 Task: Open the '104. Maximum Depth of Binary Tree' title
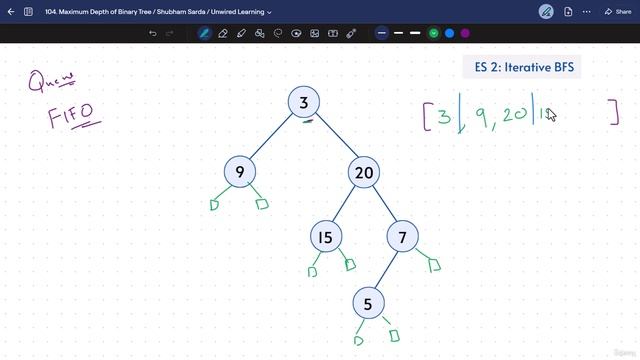(x=155, y=12)
